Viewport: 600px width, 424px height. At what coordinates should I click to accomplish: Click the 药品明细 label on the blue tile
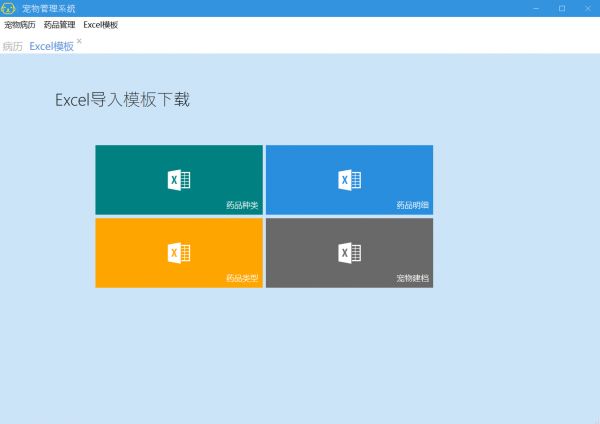click(x=412, y=205)
